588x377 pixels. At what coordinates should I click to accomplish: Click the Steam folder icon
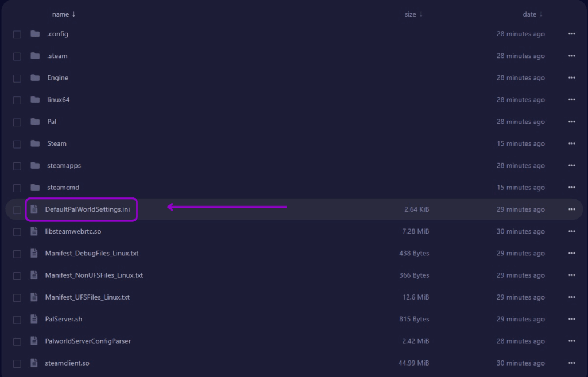coord(35,143)
